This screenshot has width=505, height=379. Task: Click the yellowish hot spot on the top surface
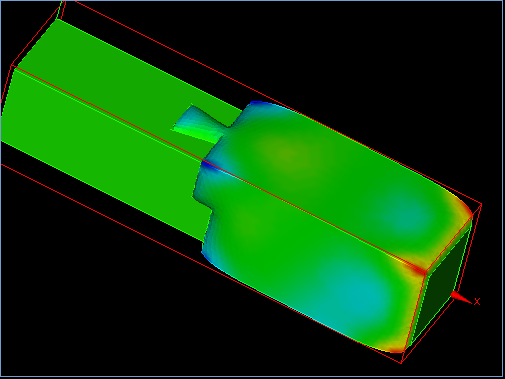click(287, 154)
